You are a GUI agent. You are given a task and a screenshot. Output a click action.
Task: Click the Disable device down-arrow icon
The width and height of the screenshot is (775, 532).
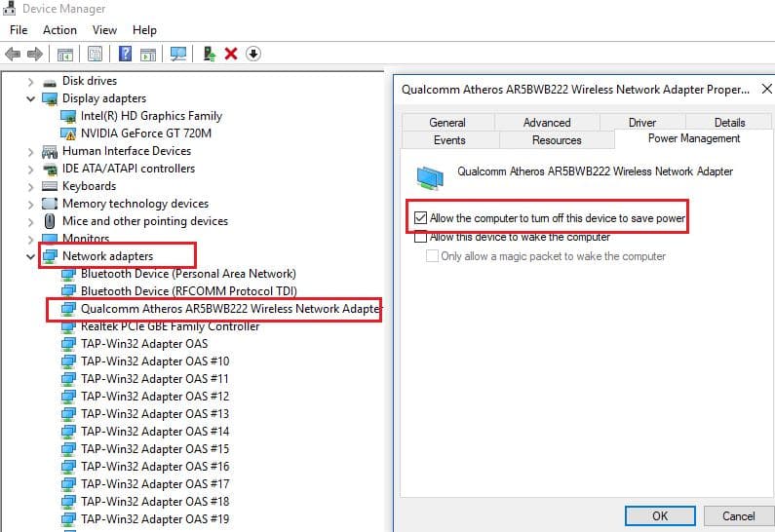[253, 54]
